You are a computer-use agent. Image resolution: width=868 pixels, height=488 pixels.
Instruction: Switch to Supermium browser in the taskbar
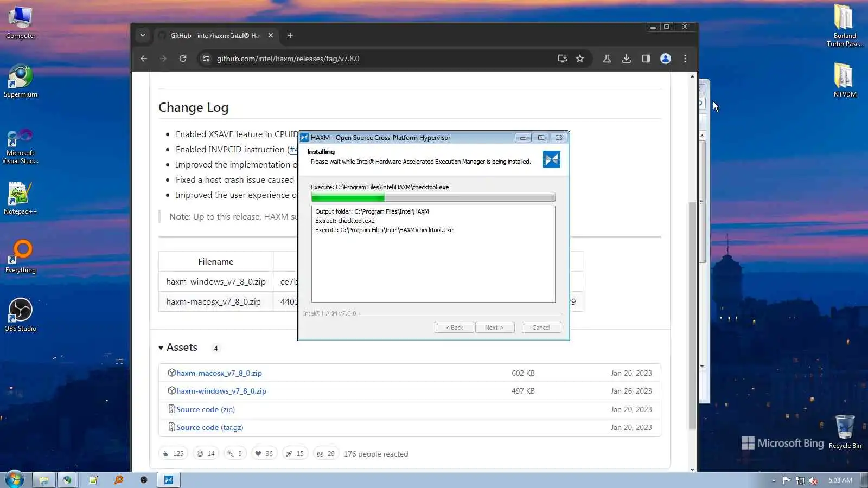[67, 480]
